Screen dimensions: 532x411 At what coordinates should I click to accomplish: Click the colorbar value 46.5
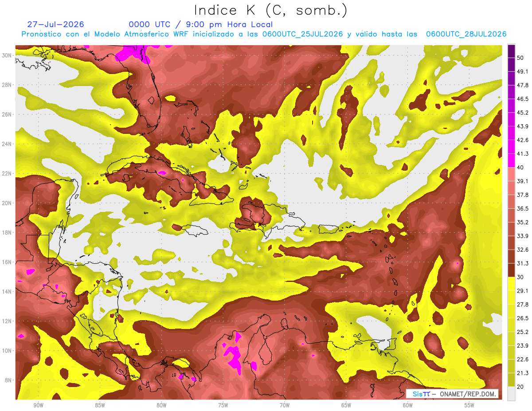(x=523, y=99)
